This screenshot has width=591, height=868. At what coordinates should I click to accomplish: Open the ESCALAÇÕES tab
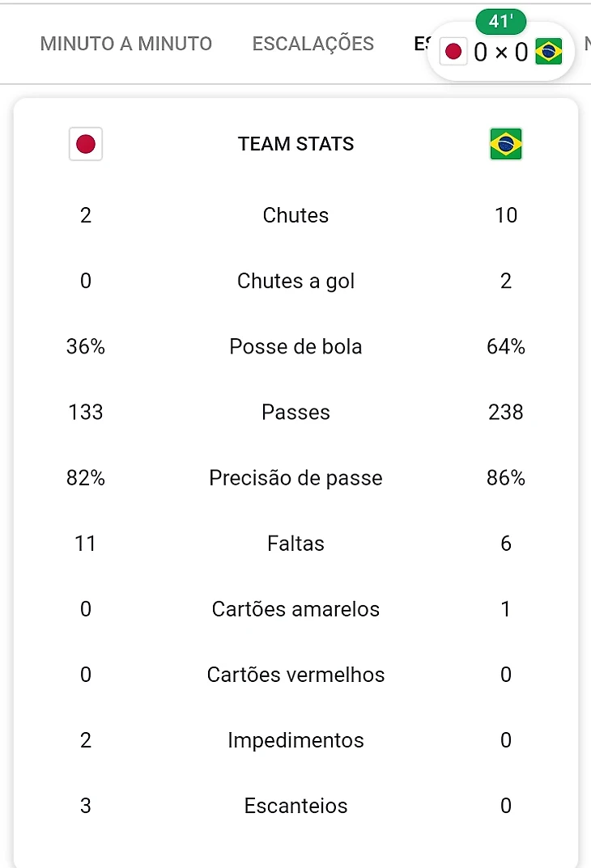313,44
